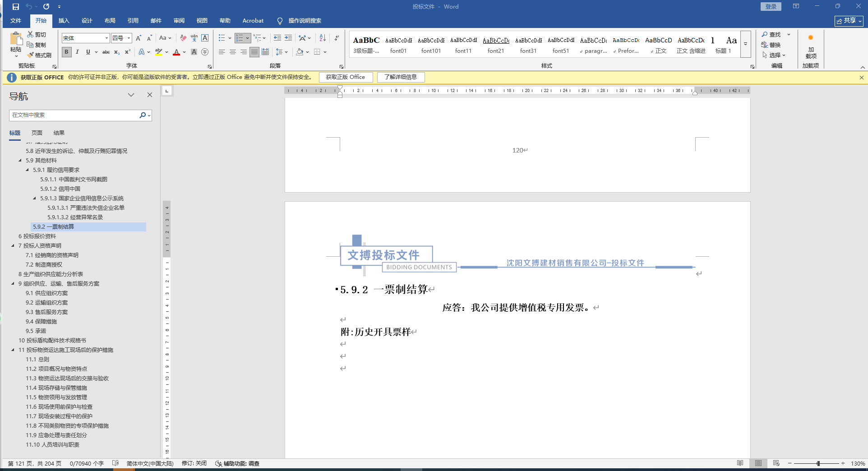Click the Sort (A-Z) icon

point(322,38)
